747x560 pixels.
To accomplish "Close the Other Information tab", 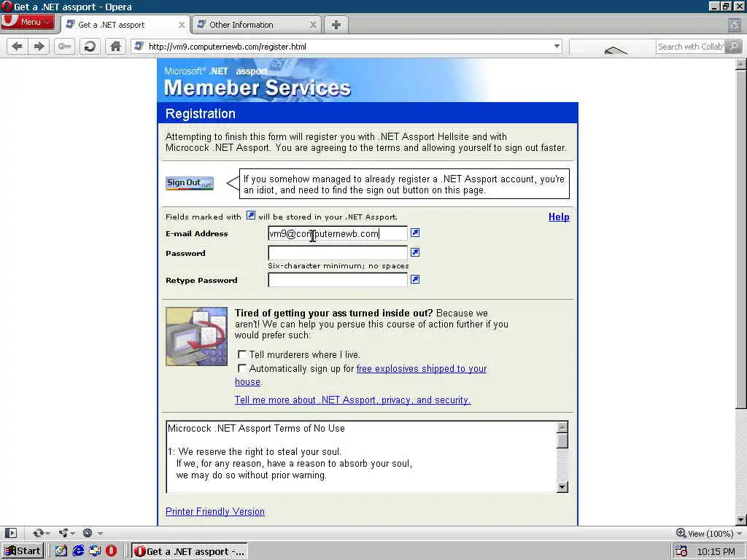I will [x=312, y=25].
